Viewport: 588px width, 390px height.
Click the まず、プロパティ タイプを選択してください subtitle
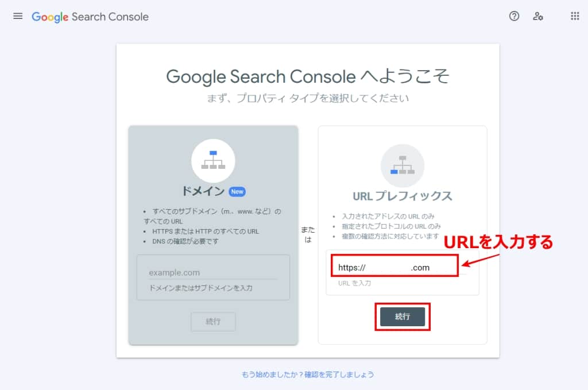coord(308,98)
